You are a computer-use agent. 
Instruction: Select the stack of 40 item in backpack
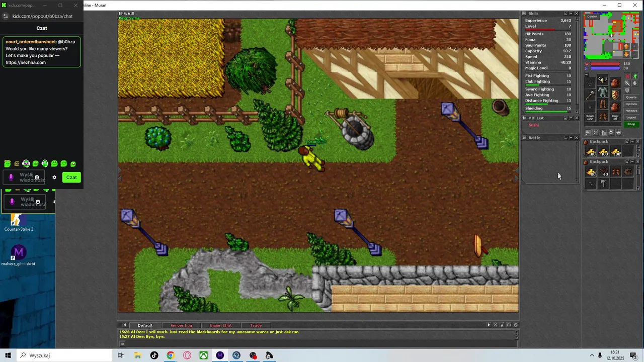tap(604, 171)
